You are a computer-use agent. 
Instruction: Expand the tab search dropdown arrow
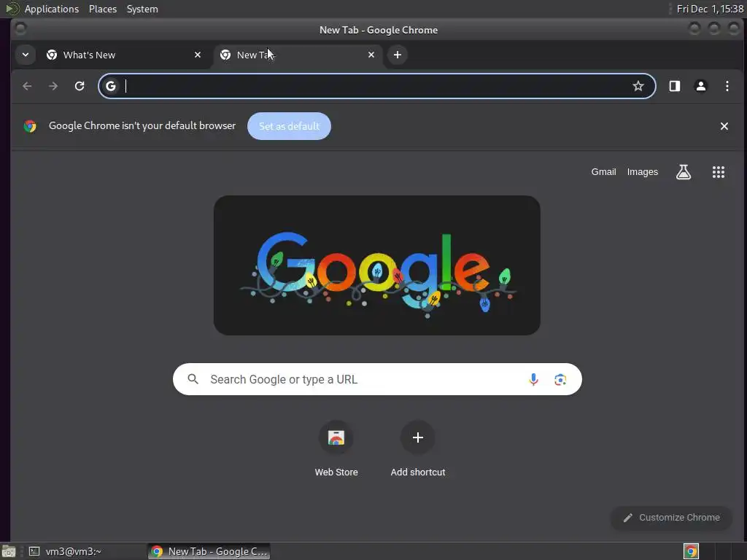tap(26, 55)
